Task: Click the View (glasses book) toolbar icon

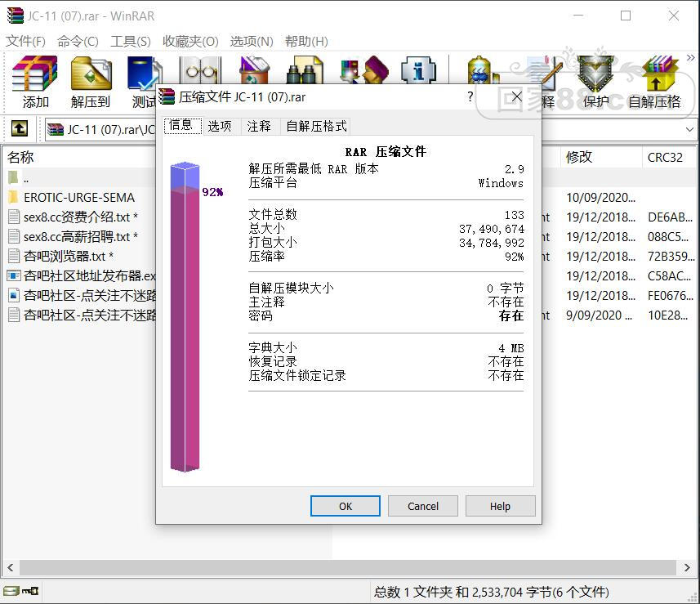Action: click(x=199, y=70)
